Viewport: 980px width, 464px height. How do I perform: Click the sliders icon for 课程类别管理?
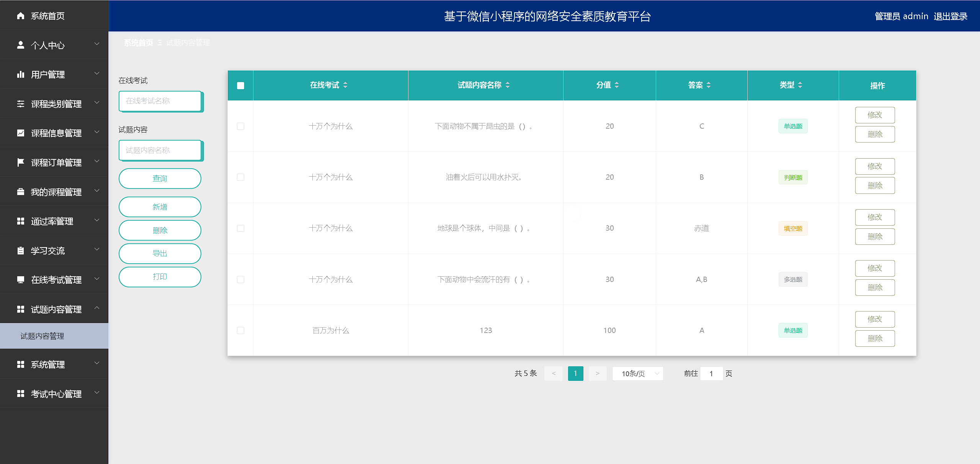[21, 104]
